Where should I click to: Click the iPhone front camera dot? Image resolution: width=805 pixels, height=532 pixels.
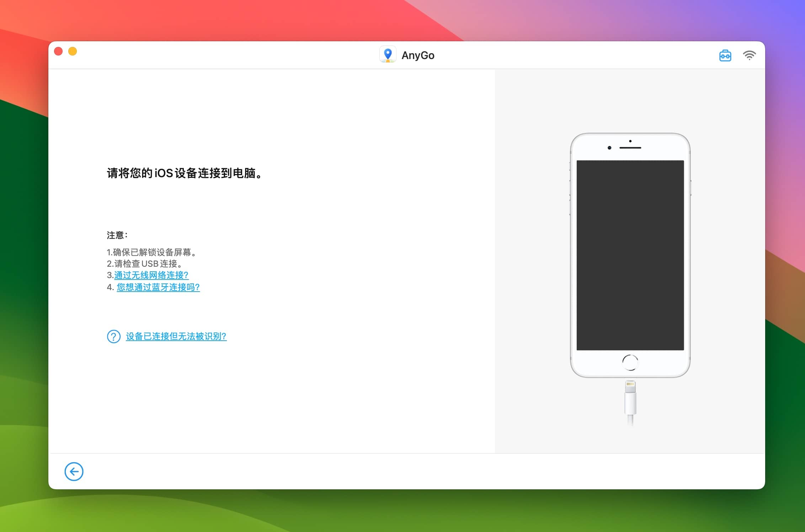click(609, 148)
